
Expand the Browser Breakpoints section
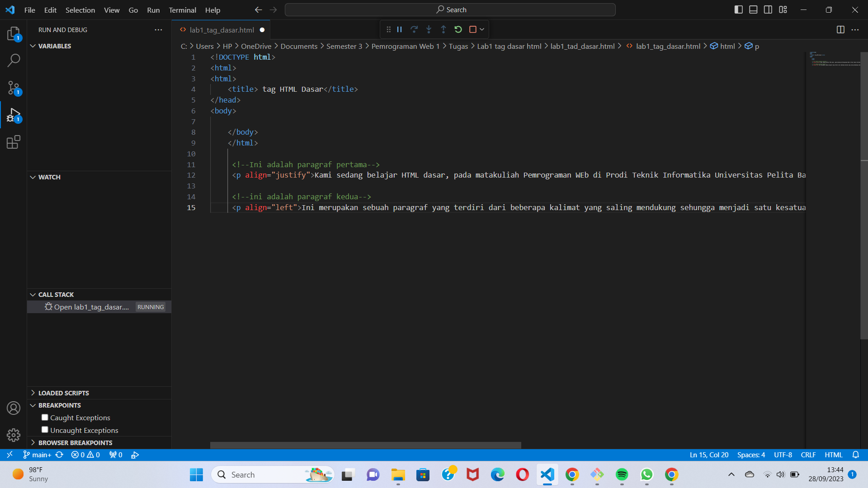(33, 443)
